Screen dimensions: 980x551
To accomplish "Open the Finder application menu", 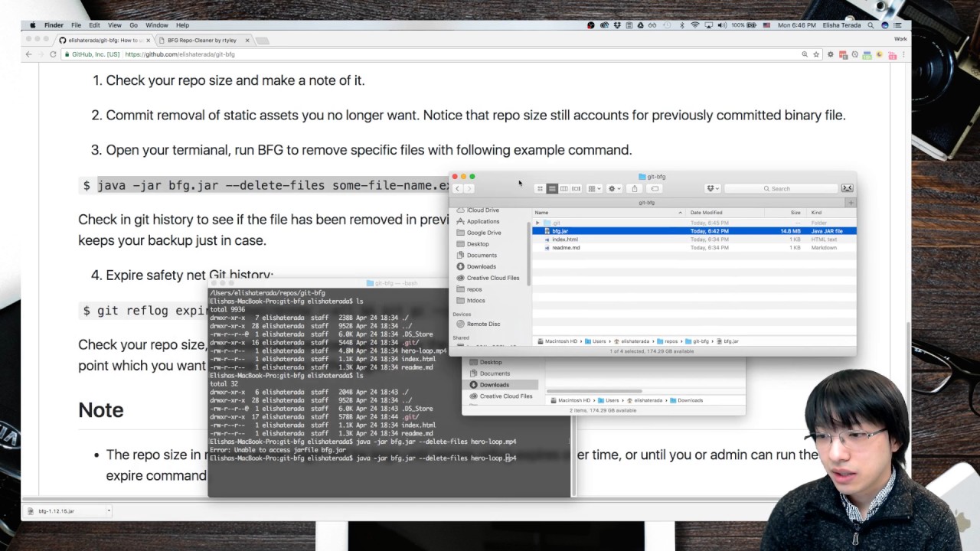I will point(54,25).
